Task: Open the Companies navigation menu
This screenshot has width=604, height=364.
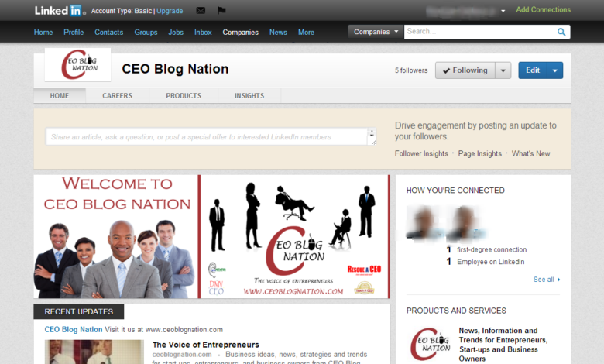Action: pyautogui.click(x=240, y=33)
